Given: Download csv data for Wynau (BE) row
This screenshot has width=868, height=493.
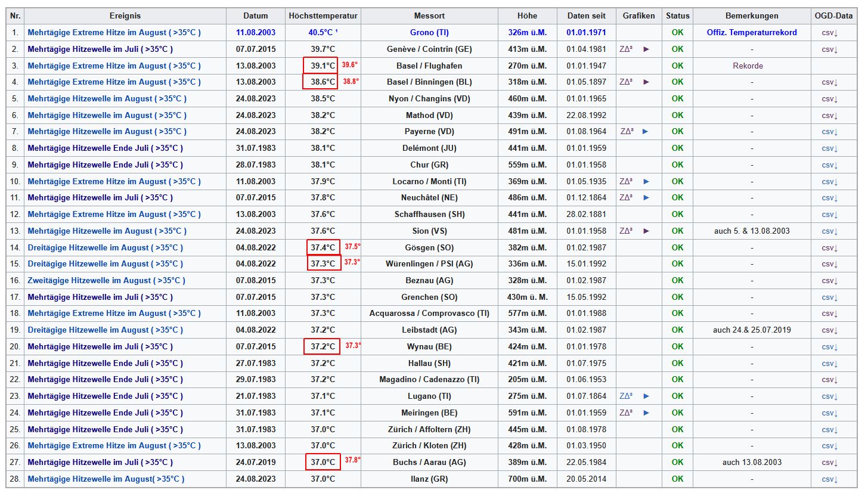Looking at the screenshot, I should tap(830, 346).
